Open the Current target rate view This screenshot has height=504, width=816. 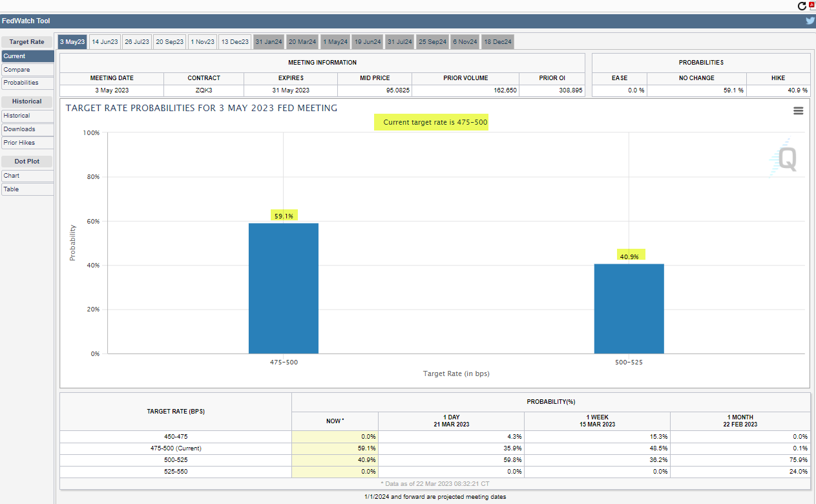click(x=27, y=56)
